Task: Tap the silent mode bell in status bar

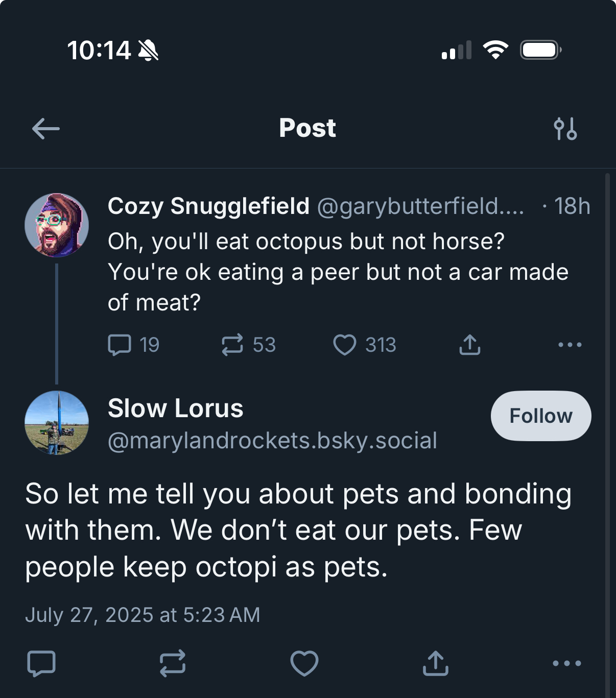Action: (149, 51)
